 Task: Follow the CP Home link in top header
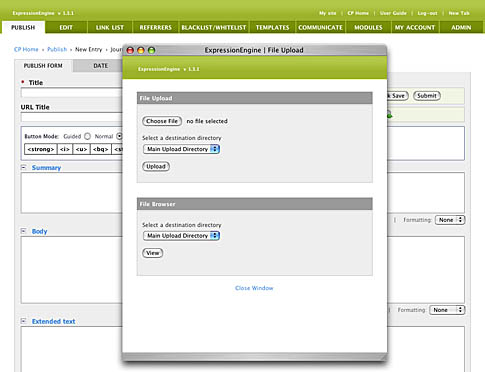[x=358, y=13]
